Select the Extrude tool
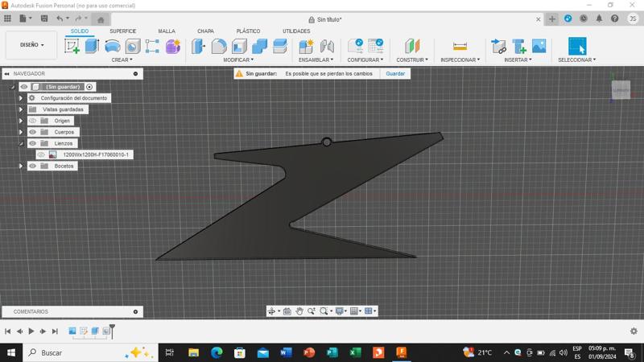Viewport: 644px width, 362px height. pos(92,47)
